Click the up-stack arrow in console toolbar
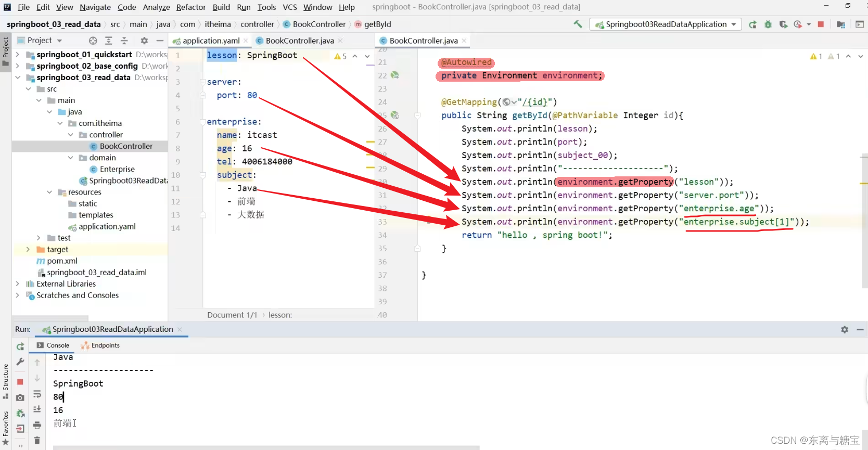The image size is (868, 450). pyautogui.click(x=37, y=363)
